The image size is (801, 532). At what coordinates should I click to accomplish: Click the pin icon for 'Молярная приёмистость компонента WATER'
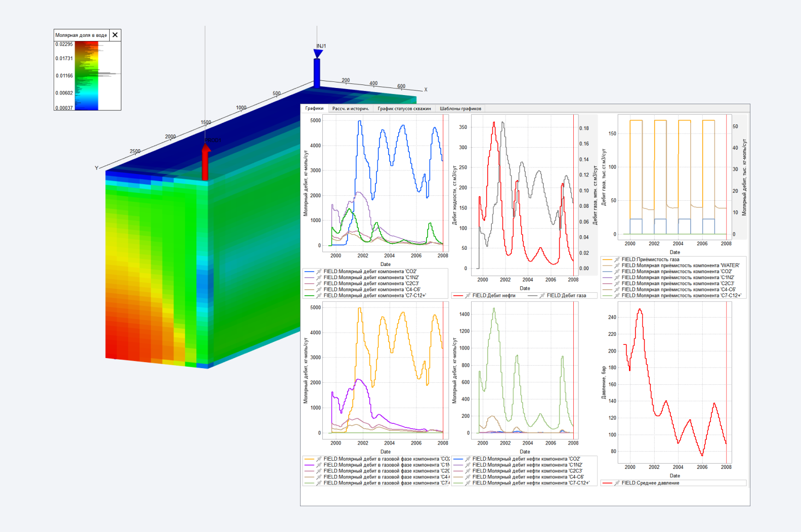pos(617,265)
